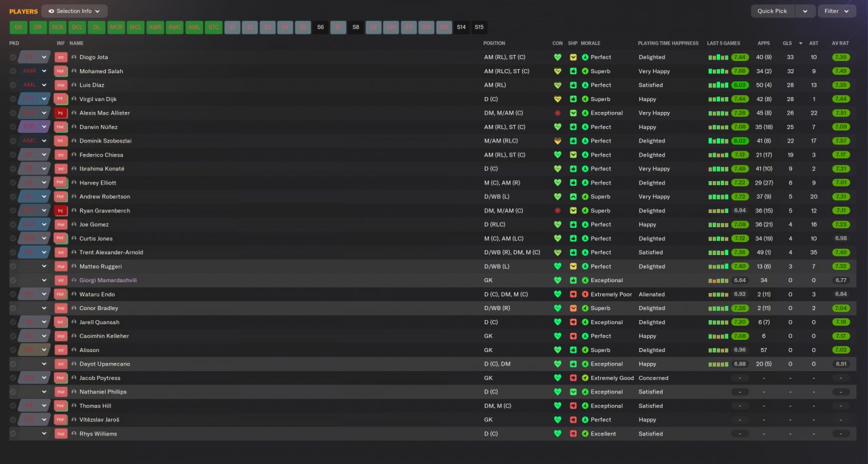Click Matteo Ruggeri's yellow sharpness icon
This screenshot has width=868, height=464.
tap(573, 267)
